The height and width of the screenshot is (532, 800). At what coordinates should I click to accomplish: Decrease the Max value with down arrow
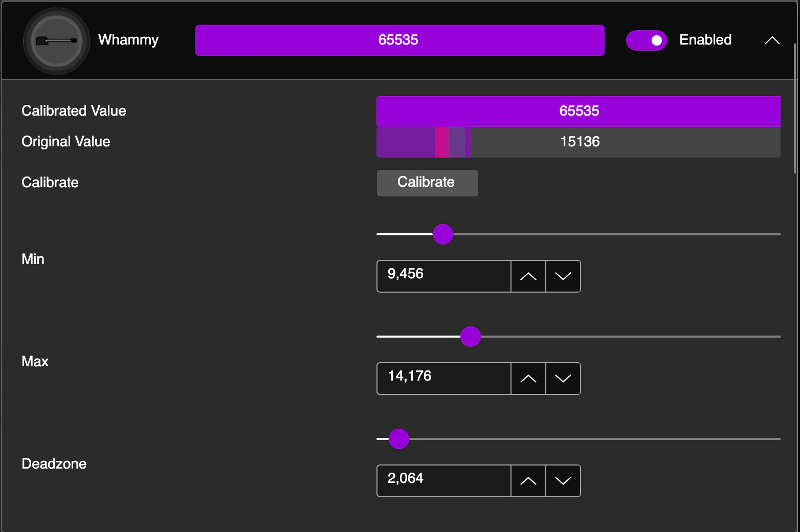pyautogui.click(x=563, y=379)
